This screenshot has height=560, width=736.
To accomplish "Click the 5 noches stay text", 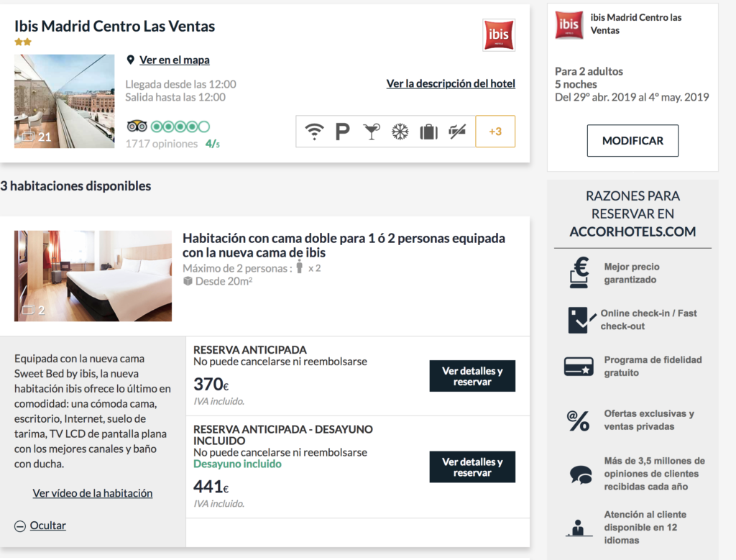I will click(x=576, y=85).
